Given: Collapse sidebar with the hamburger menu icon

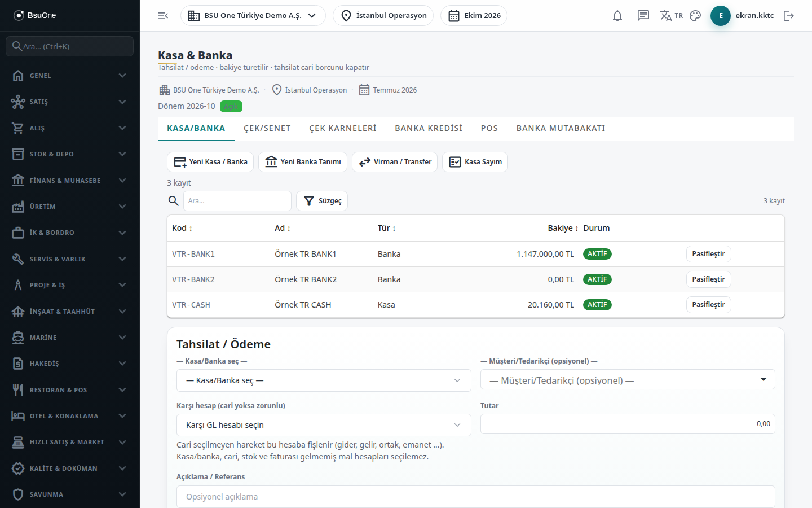Looking at the screenshot, I should (163, 16).
